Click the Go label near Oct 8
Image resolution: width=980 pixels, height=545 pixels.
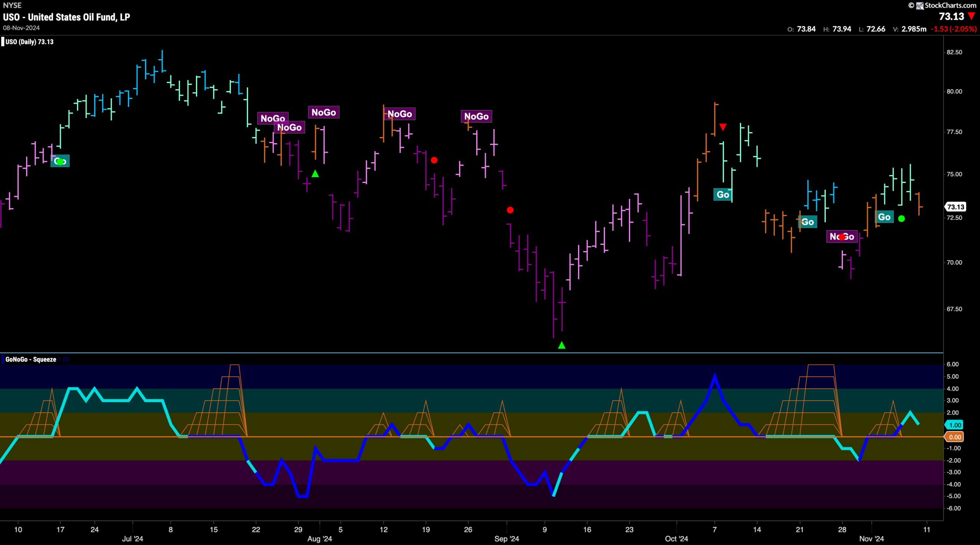(723, 194)
